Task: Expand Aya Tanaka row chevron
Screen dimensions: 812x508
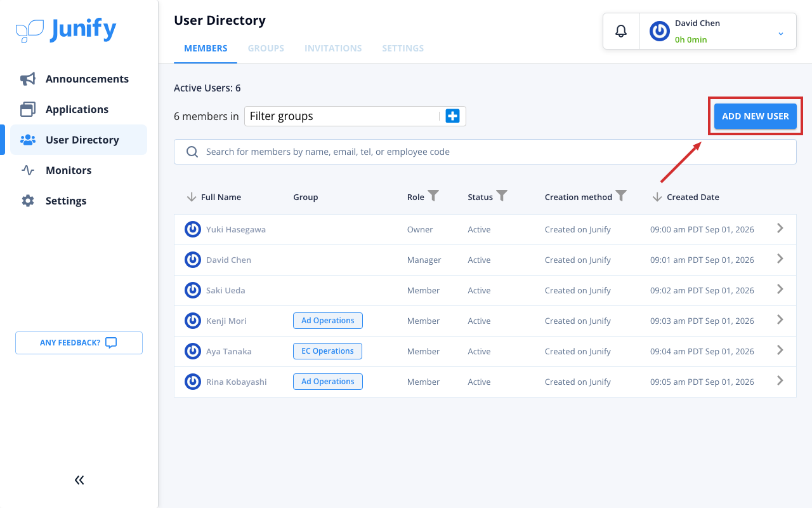Action: click(780, 351)
